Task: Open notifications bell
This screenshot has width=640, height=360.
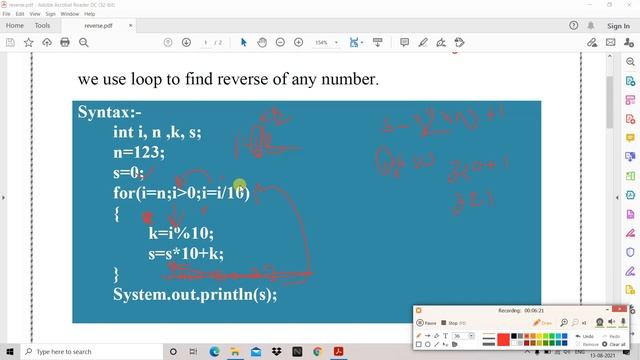Action: (591, 25)
